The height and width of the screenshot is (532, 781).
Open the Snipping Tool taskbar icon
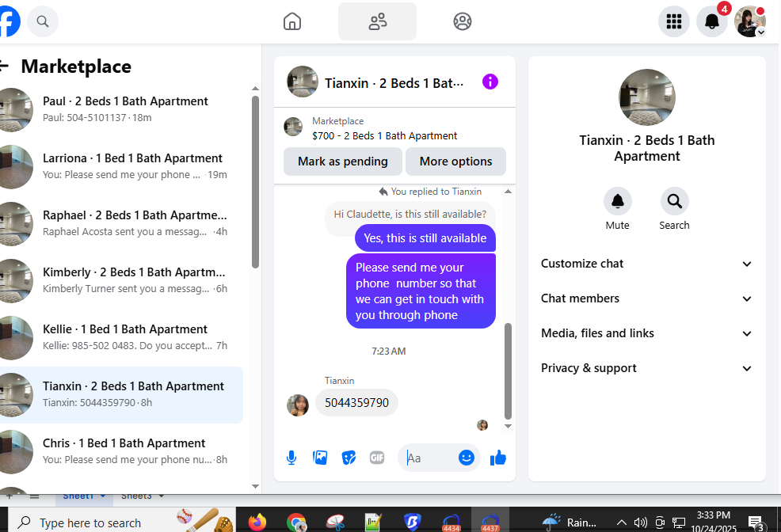pyautogui.click(x=336, y=522)
